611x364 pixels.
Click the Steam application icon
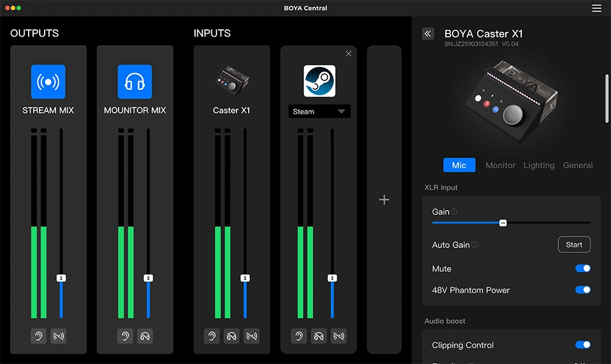click(318, 79)
